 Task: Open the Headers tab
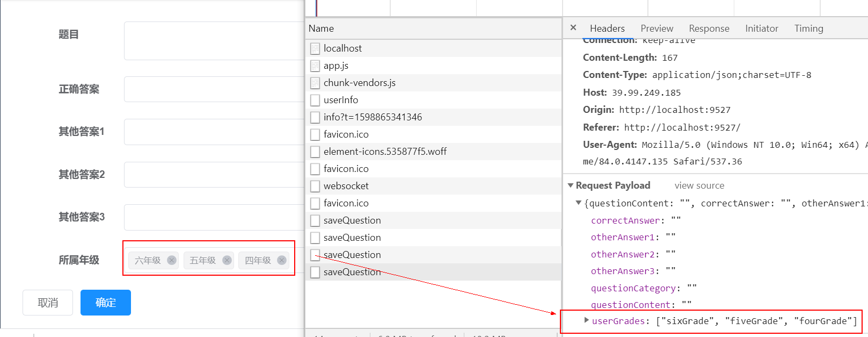point(607,28)
